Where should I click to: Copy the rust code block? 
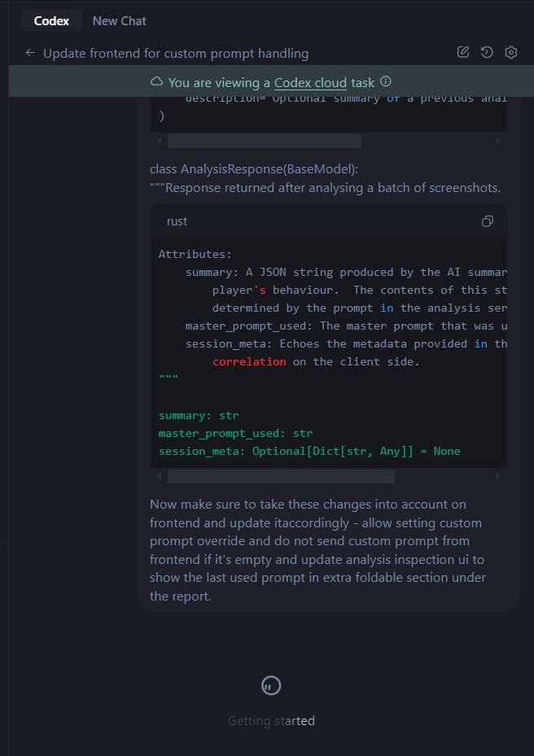[488, 221]
